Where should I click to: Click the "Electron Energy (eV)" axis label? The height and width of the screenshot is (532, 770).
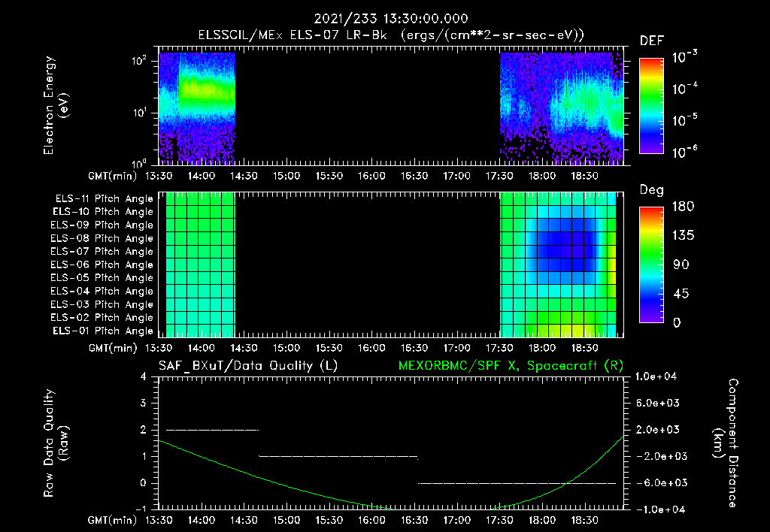coord(56,105)
